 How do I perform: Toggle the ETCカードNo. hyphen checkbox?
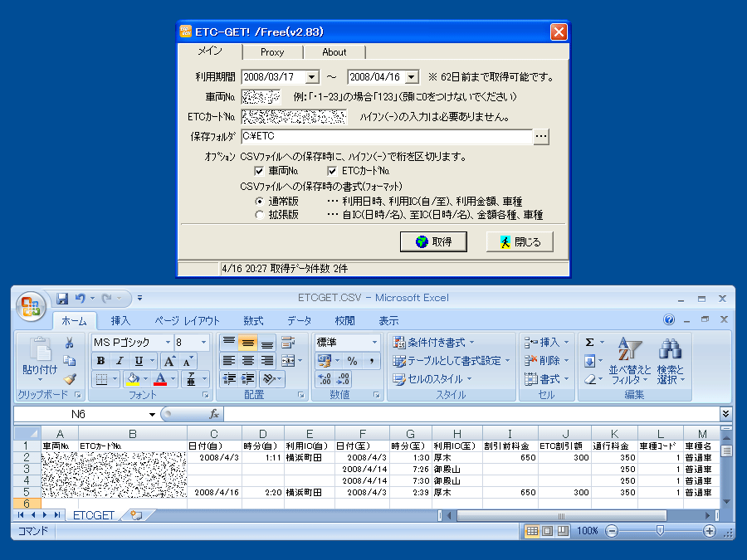[x=332, y=171]
